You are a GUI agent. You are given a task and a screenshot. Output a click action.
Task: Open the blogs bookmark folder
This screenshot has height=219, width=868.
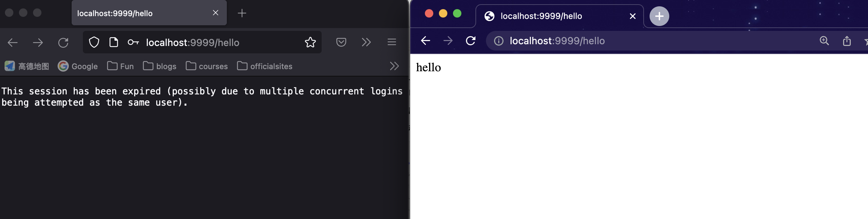point(160,66)
